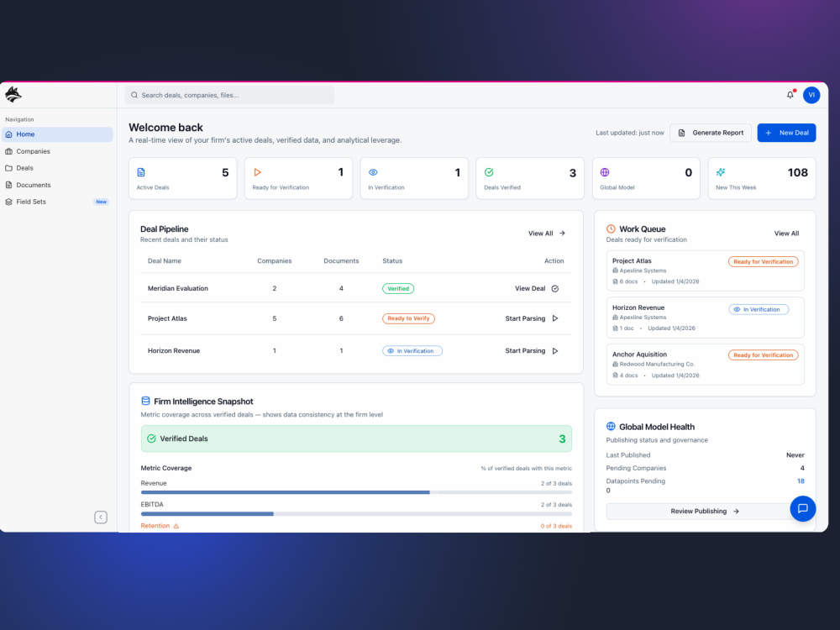Image resolution: width=840 pixels, height=630 pixels.
Task: Click the Review Publishing button
Action: pyautogui.click(x=705, y=511)
